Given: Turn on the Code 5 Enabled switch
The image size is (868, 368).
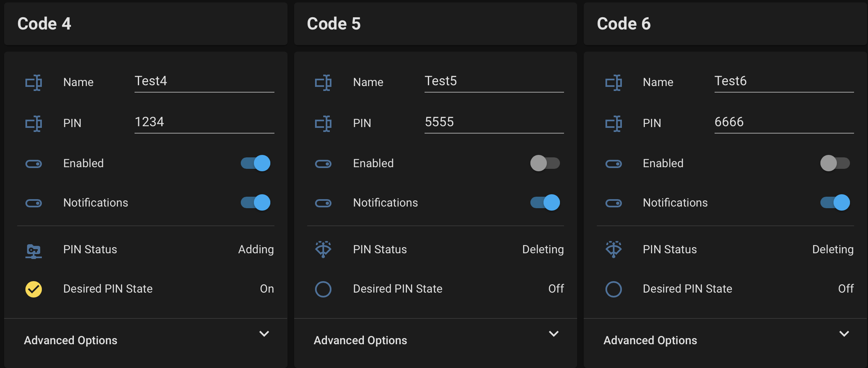Looking at the screenshot, I should tap(545, 163).
